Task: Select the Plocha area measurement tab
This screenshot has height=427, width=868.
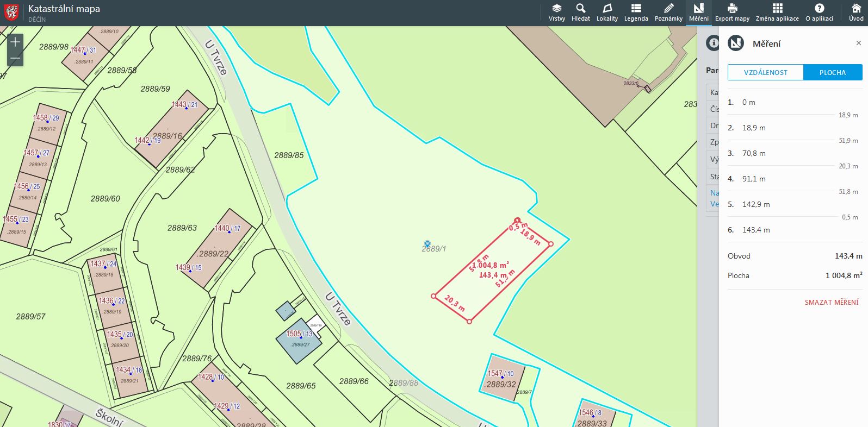Action: 832,72
